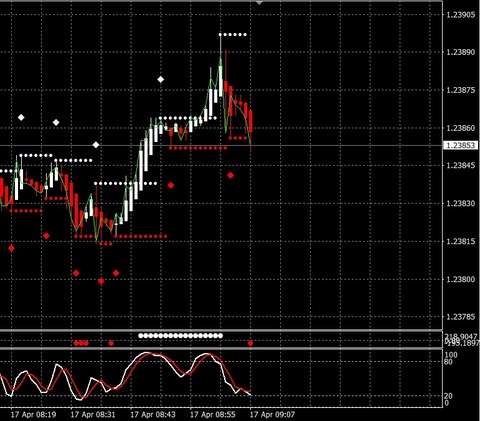Click the 1.23785 price axis label

(461, 317)
